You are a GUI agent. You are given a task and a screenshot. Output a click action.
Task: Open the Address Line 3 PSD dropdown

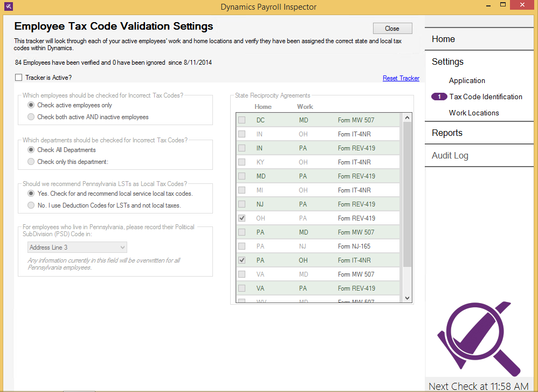tap(77, 247)
